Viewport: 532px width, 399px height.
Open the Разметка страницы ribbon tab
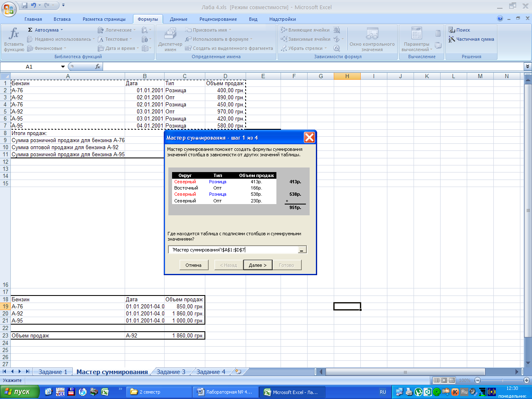tap(104, 19)
